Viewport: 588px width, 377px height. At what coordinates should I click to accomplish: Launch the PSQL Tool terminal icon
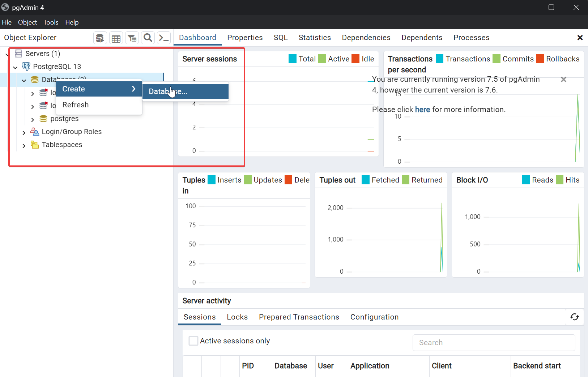tap(164, 38)
